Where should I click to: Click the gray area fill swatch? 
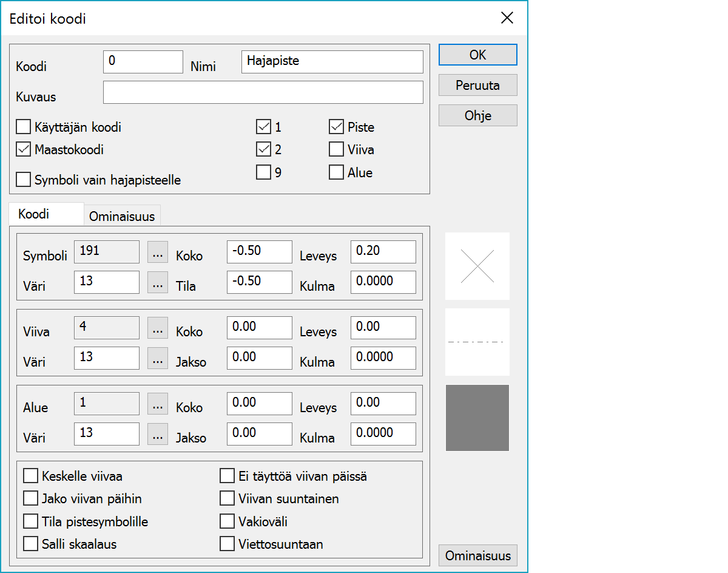[477, 418]
